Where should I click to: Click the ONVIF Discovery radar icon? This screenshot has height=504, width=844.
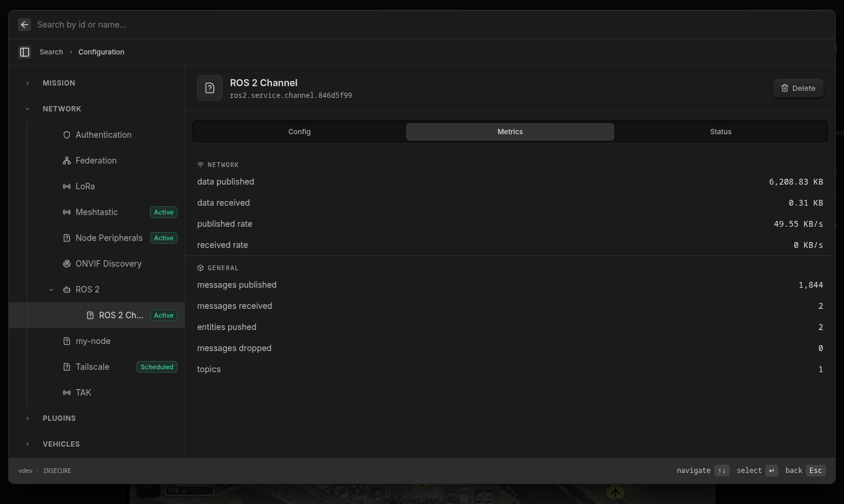pyautogui.click(x=67, y=264)
